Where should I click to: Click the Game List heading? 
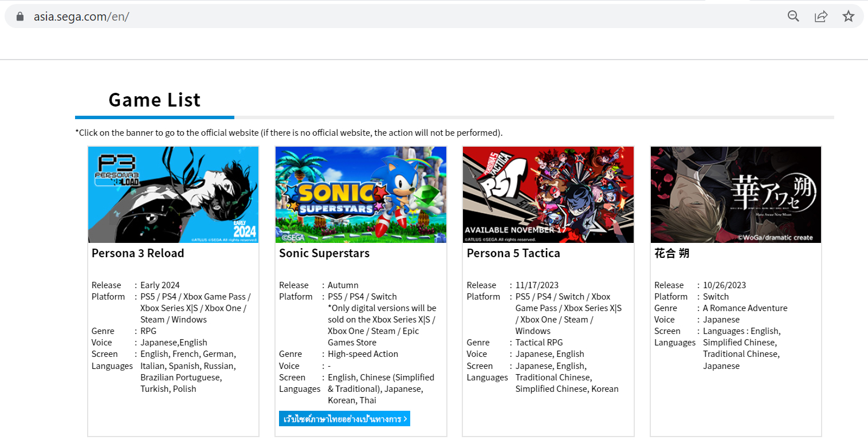coord(155,100)
